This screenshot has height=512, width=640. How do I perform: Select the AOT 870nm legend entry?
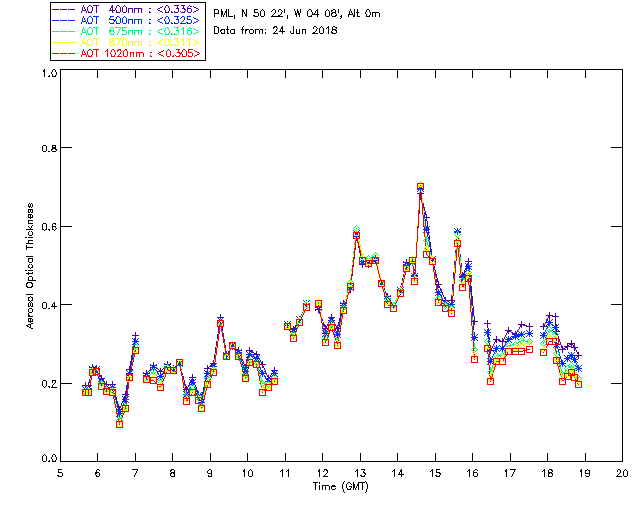(127, 42)
